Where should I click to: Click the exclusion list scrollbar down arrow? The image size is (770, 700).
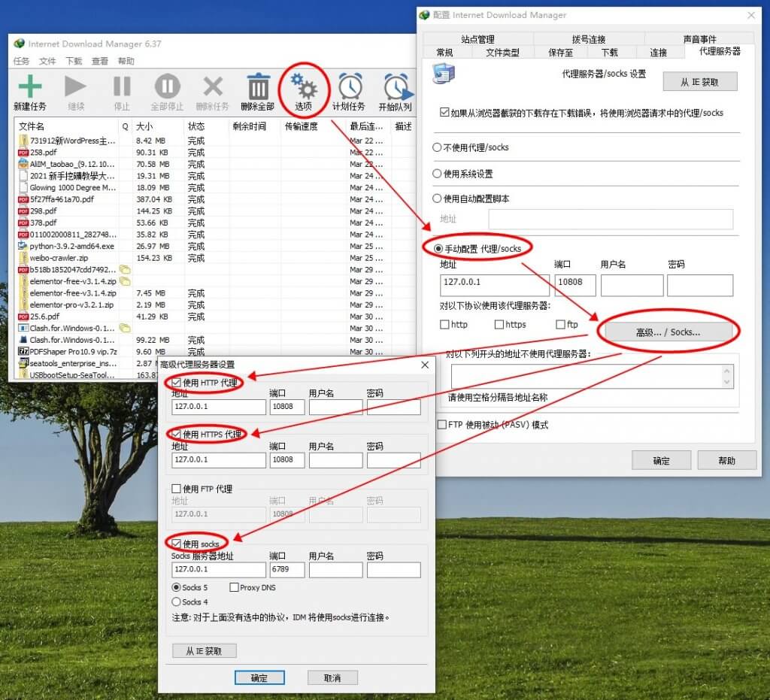tap(727, 383)
